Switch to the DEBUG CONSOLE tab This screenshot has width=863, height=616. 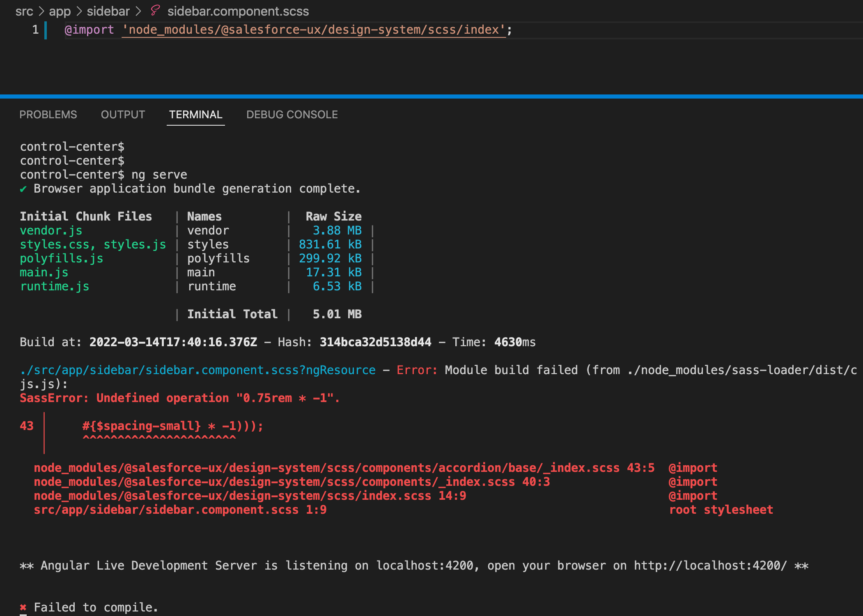[x=292, y=115]
